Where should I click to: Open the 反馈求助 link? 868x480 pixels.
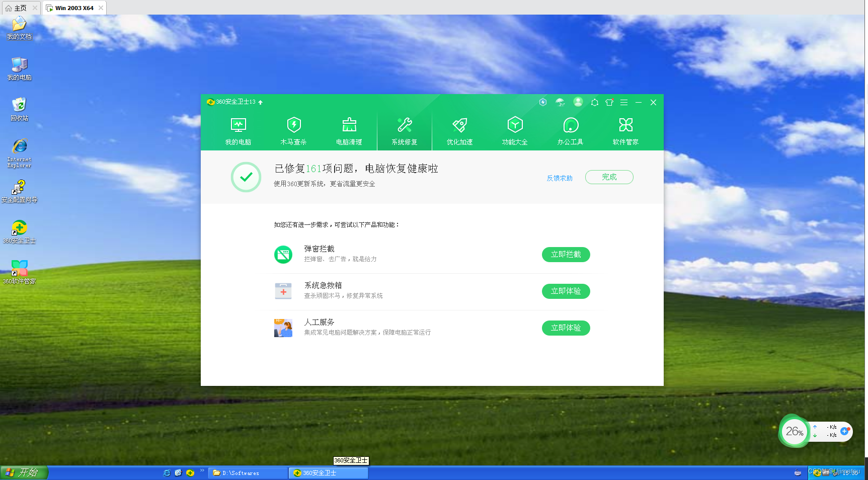coord(560,178)
